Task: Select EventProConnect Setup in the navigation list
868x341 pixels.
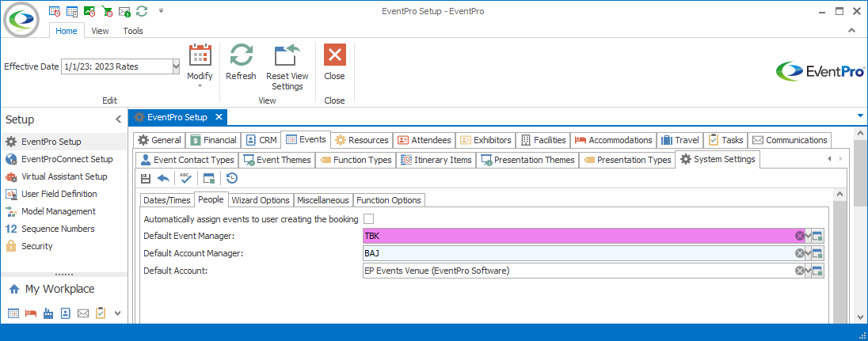Action: tap(63, 159)
